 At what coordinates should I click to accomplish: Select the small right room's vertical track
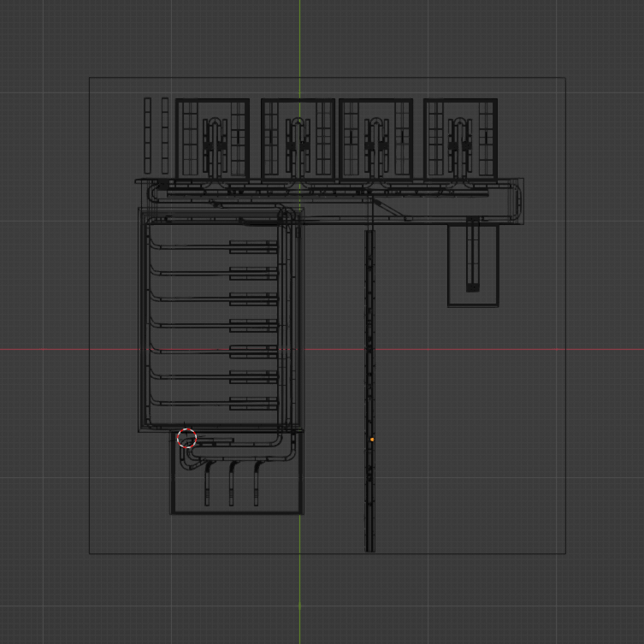pos(472,255)
